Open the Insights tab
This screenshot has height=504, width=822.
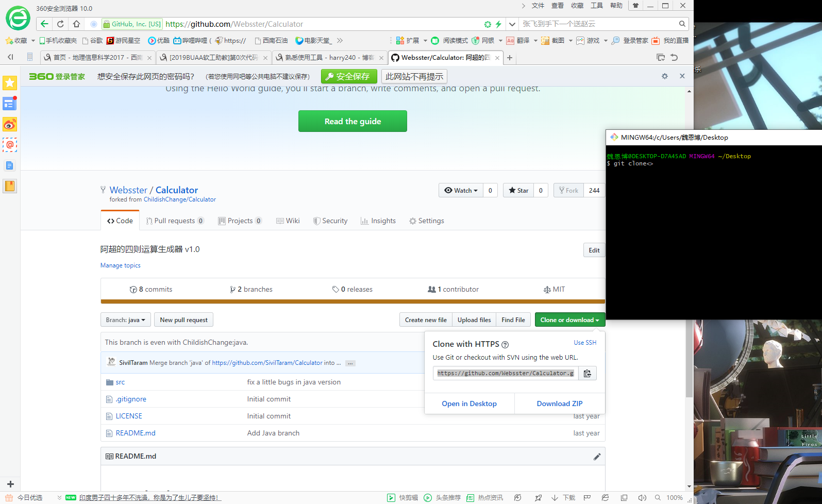pyautogui.click(x=378, y=221)
